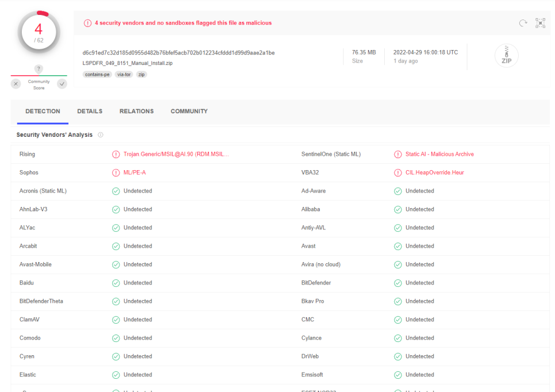Viewport: 555px width, 392px height.
Task: Click the zip tag label
Action: pyautogui.click(x=141, y=75)
